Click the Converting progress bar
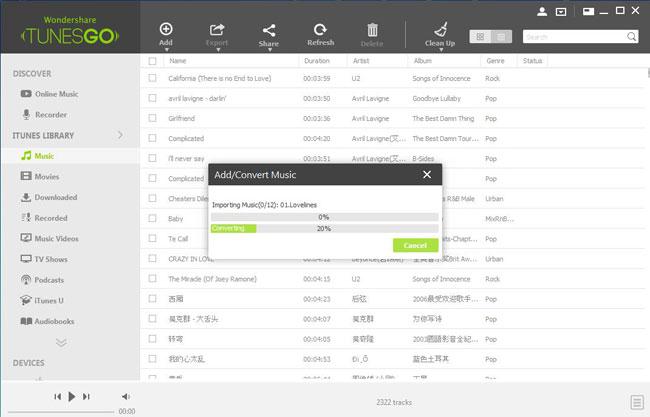The image size is (650, 417). point(324,228)
